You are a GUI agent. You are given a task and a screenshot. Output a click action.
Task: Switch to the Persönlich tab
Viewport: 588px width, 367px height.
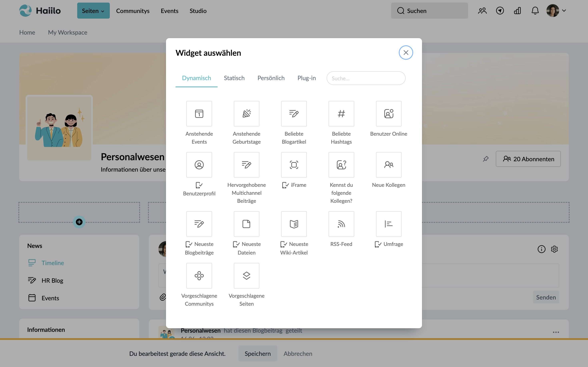pos(271,78)
